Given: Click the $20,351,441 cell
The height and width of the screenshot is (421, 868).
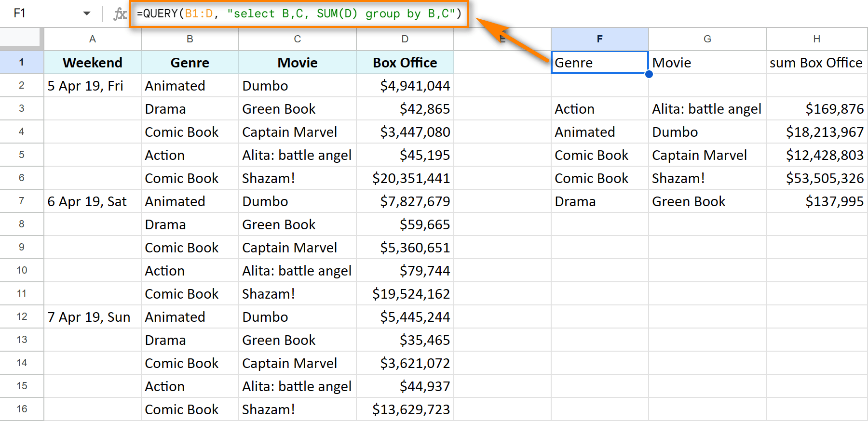Looking at the screenshot, I should [405, 178].
